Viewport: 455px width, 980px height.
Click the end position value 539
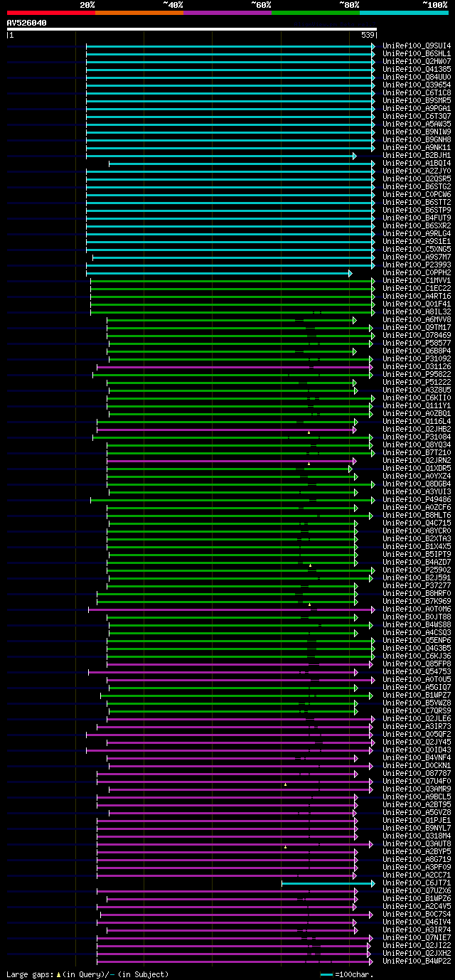[x=368, y=35]
